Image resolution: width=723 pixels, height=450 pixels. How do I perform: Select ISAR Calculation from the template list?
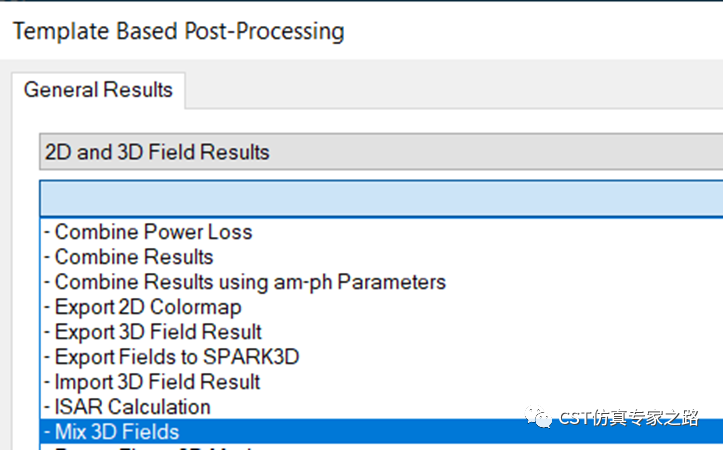click(x=132, y=407)
